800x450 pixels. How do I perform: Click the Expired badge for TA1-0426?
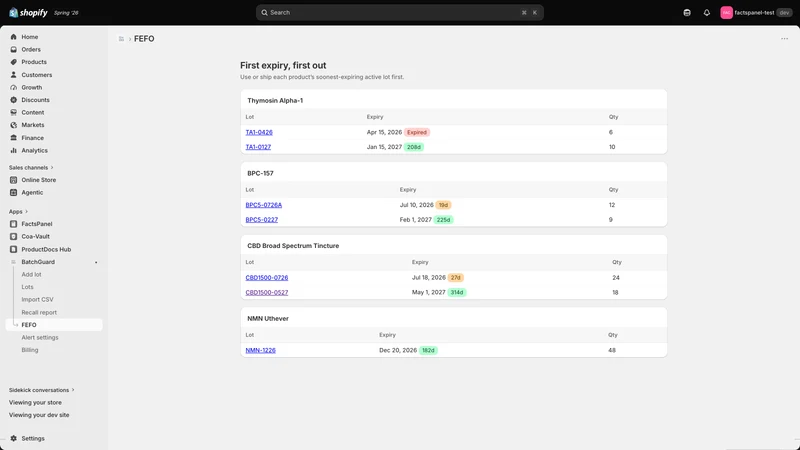click(417, 132)
